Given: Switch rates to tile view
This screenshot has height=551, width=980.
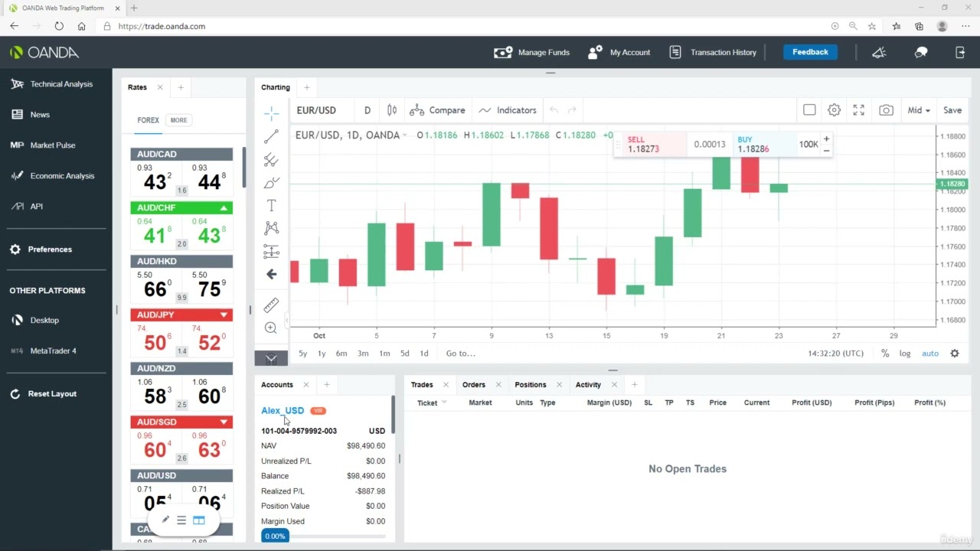Looking at the screenshot, I should pyautogui.click(x=199, y=520).
